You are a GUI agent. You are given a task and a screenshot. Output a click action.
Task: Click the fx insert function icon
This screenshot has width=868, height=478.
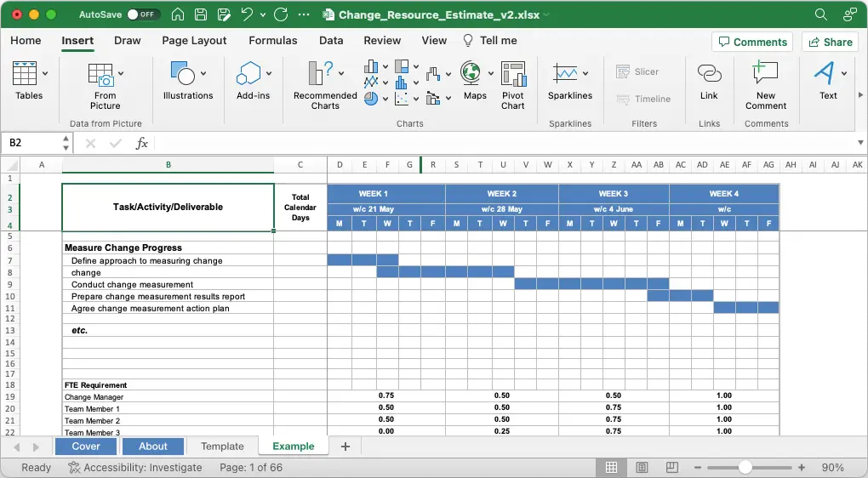coord(142,143)
